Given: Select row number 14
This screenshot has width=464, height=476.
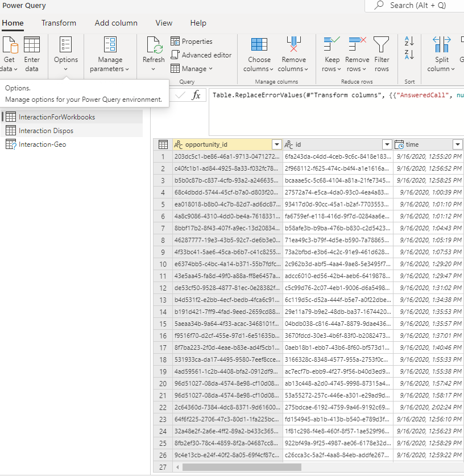Looking at the screenshot, I should coord(163,312).
